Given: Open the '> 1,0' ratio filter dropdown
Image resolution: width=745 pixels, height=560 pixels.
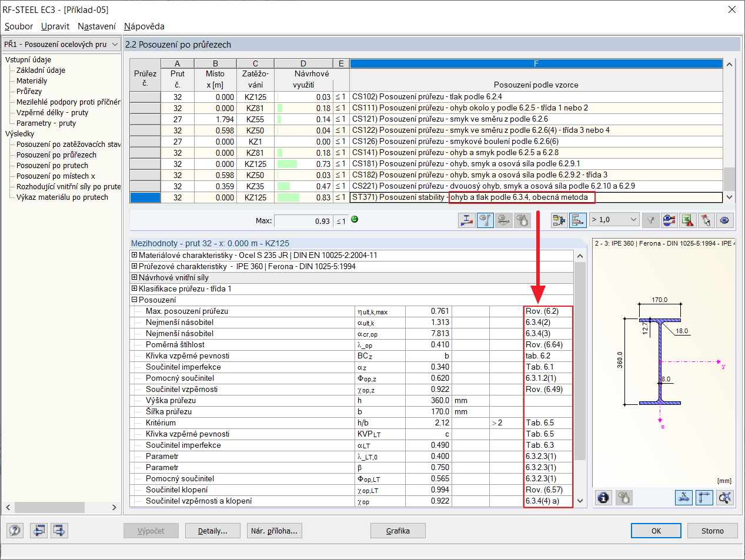Looking at the screenshot, I should 614,220.
